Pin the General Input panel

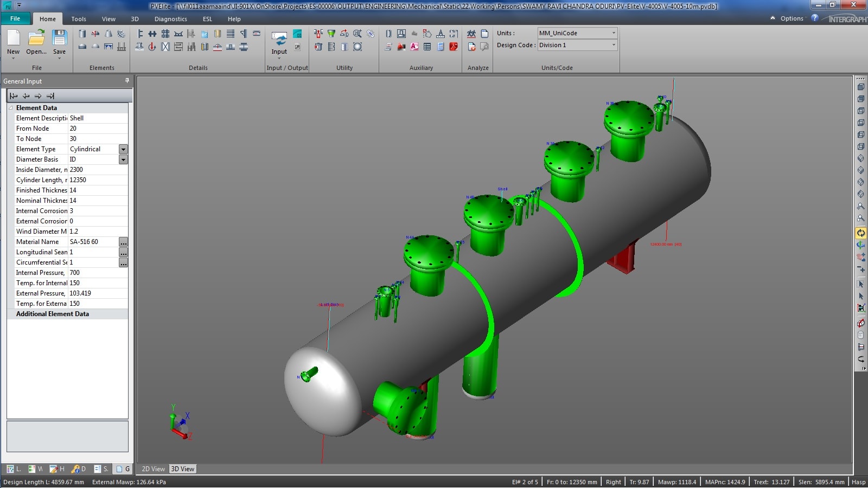click(x=127, y=81)
